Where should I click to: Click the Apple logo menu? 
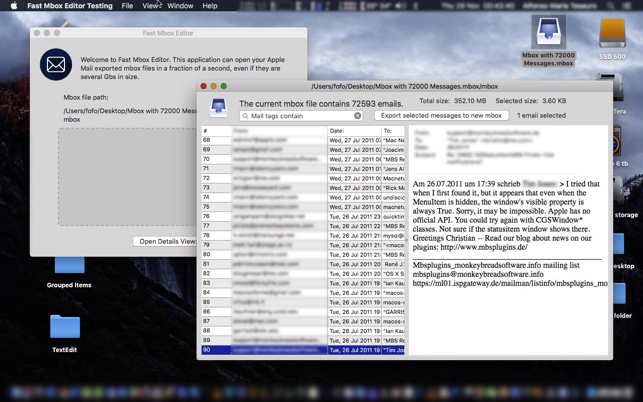[14, 6]
